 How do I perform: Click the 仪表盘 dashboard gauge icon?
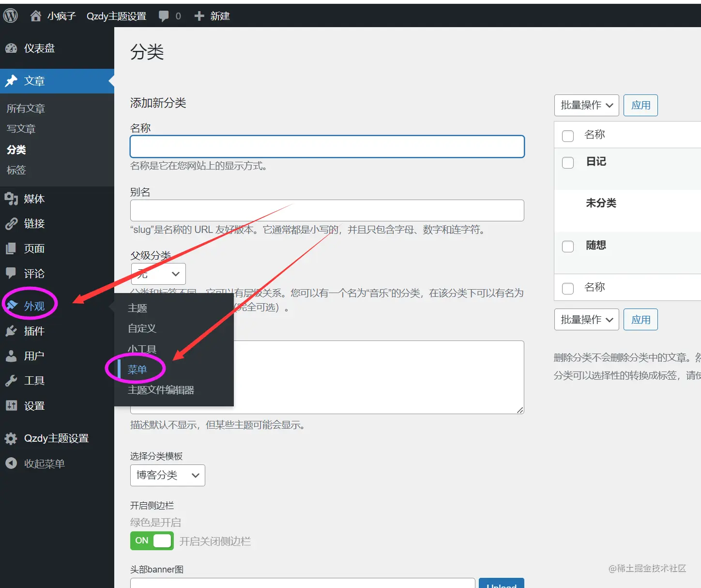[x=11, y=48]
